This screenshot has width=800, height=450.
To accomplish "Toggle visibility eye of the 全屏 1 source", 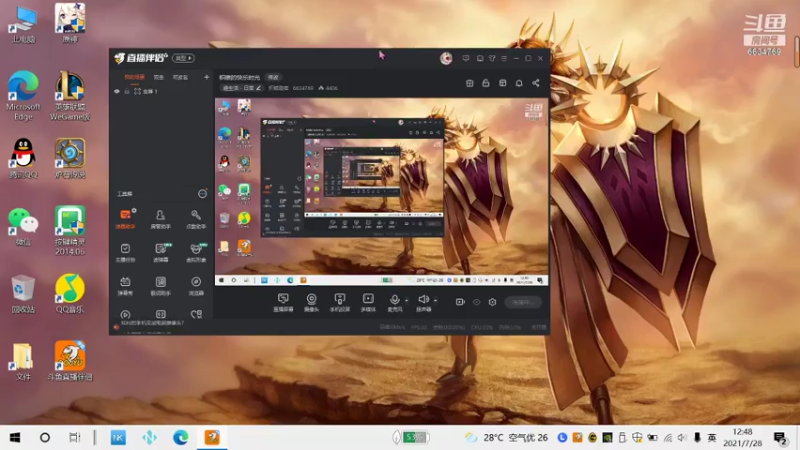I will pyautogui.click(x=117, y=91).
